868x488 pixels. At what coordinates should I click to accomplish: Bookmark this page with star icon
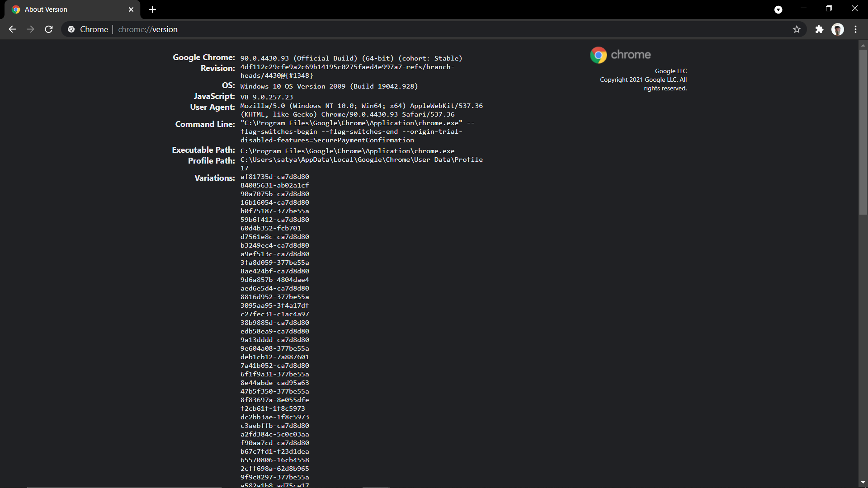coord(797,29)
